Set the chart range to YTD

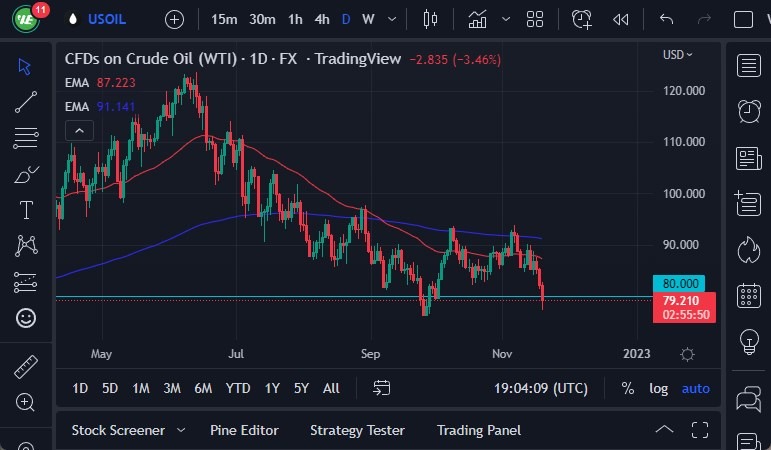(238, 388)
